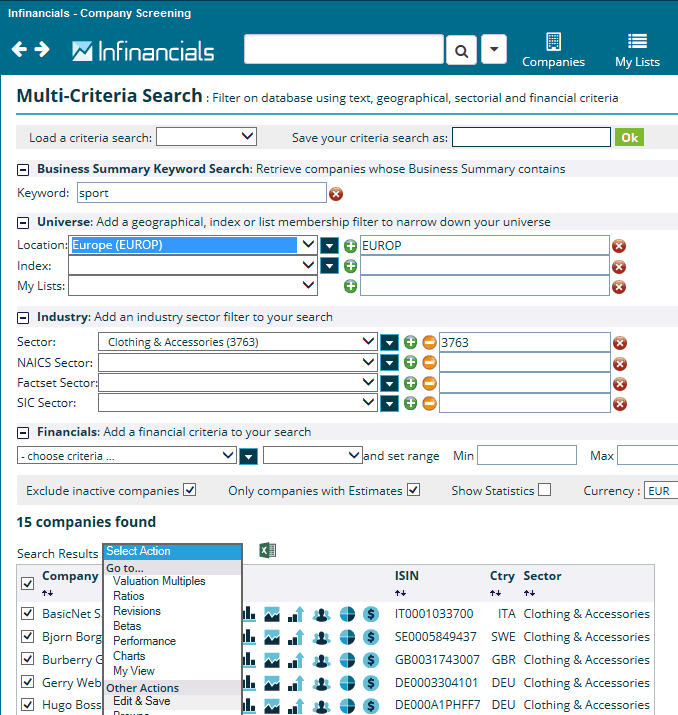The width and height of the screenshot is (678, 715).
Task: Open search options arrow beside magnifier
Action: pos(494,49)
